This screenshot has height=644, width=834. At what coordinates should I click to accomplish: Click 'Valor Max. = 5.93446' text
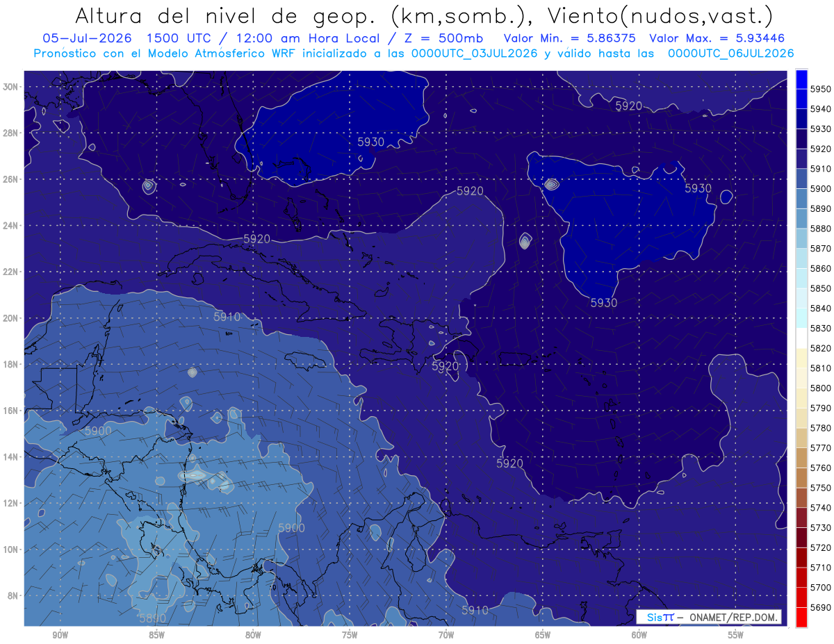pos(717,38)
